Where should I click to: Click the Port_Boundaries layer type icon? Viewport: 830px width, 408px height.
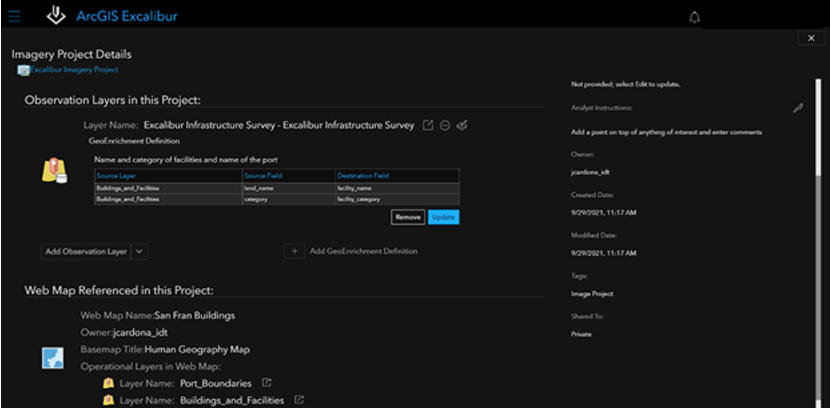(109, 383)
